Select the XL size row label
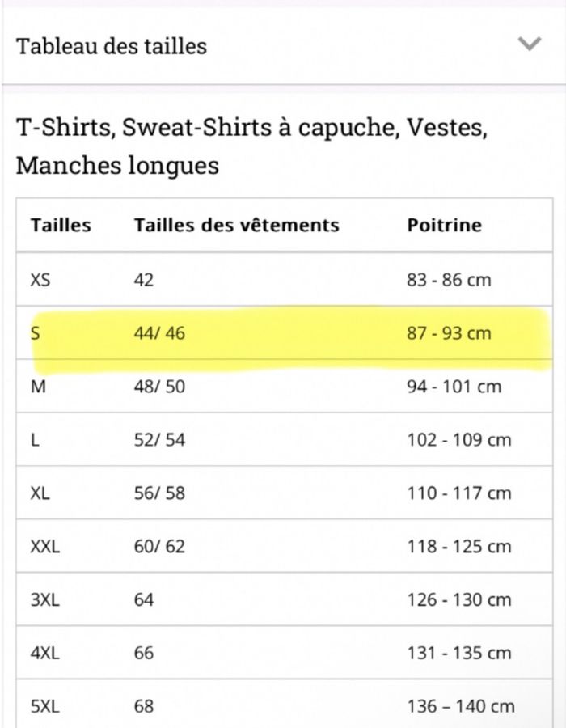The image size is (566, 728). (x=40, y=493)
